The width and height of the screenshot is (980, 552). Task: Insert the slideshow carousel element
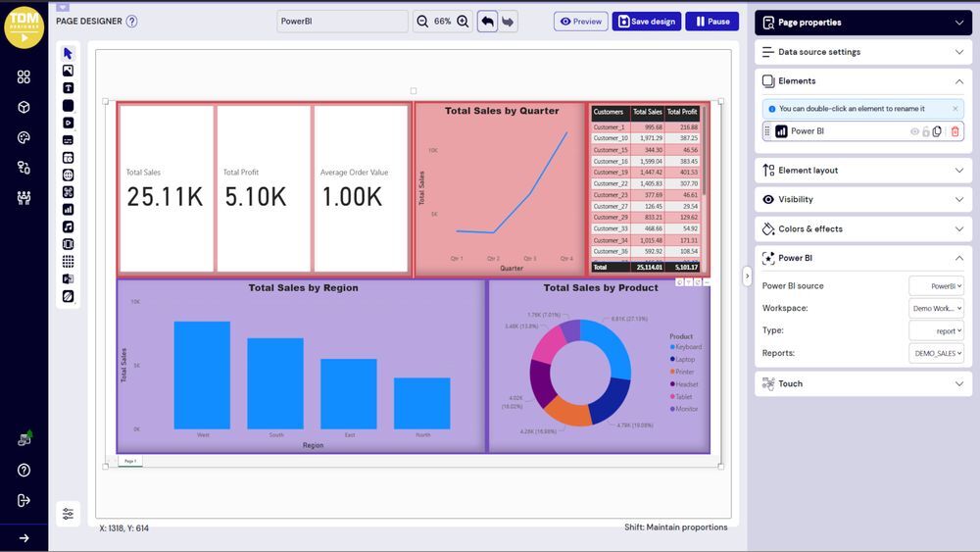click(x=69, y=244)
